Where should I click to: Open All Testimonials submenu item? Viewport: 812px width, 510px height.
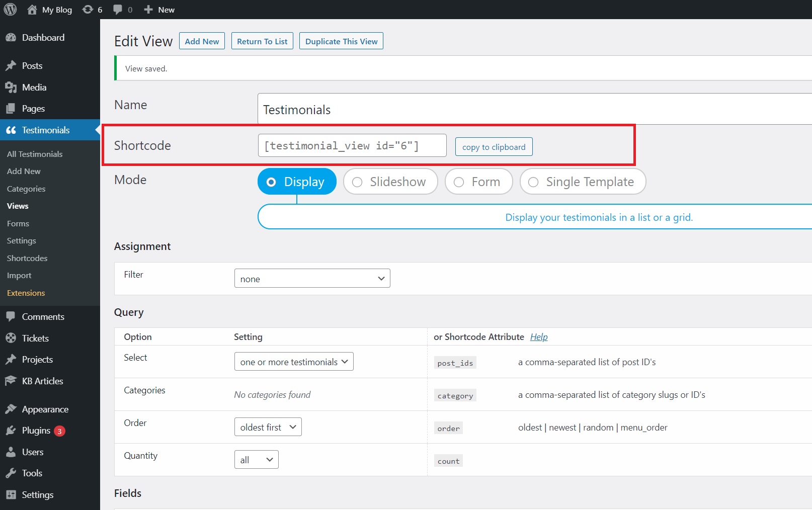tap(35, 154)
